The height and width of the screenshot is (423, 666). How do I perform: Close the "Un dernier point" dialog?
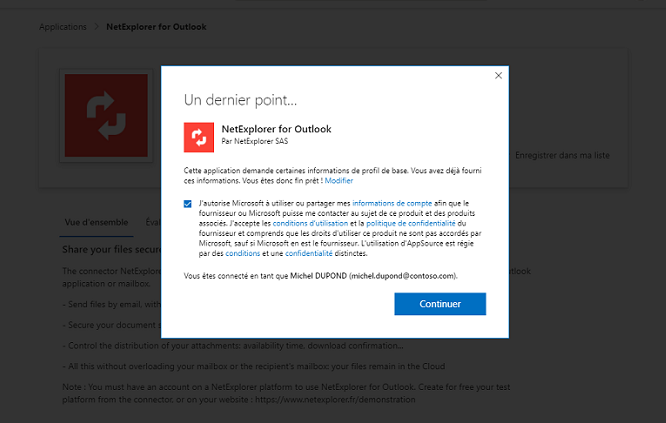[498, 76]
